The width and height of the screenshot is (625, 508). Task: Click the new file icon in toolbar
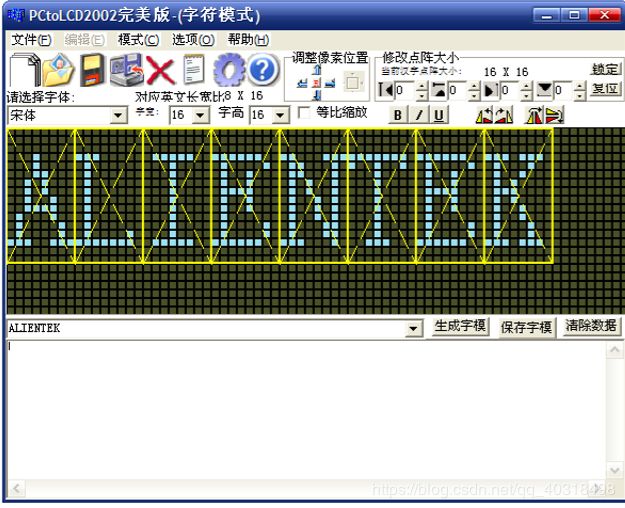pos(24,72)
